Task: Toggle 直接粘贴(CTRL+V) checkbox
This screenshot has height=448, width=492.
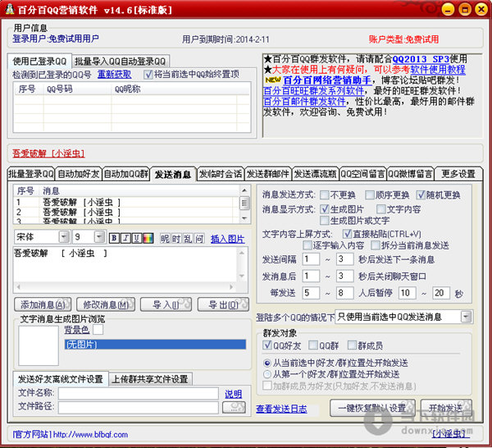Action: [x=347, y=234]
